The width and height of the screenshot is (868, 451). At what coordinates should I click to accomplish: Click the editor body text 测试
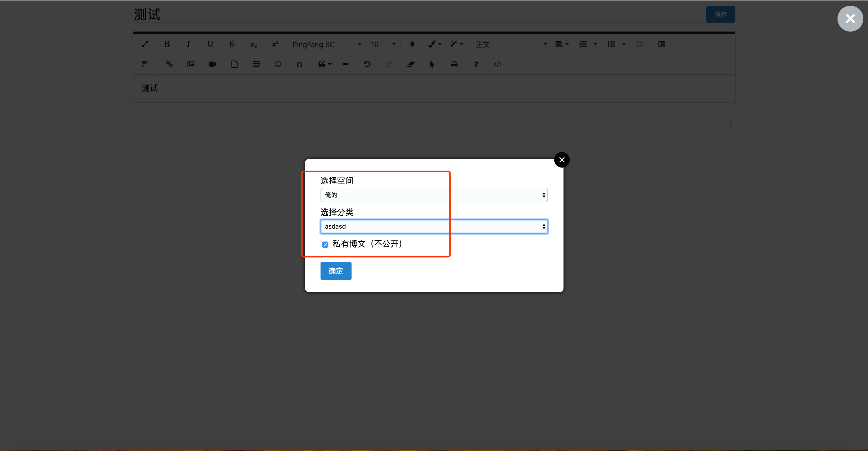click(x=150, y=88)
